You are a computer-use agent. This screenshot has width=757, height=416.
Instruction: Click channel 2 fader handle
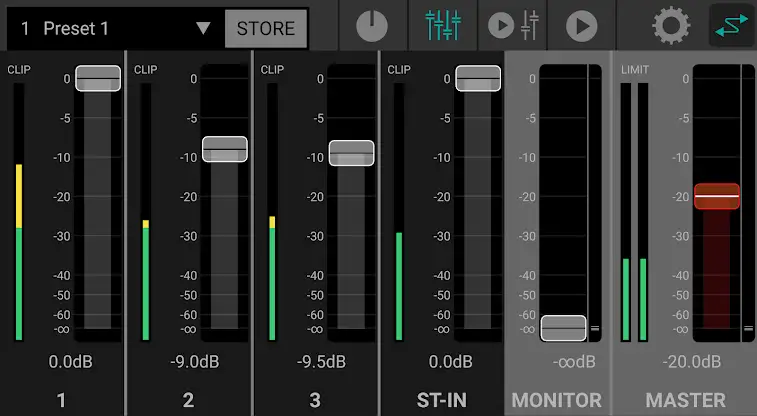225,149
